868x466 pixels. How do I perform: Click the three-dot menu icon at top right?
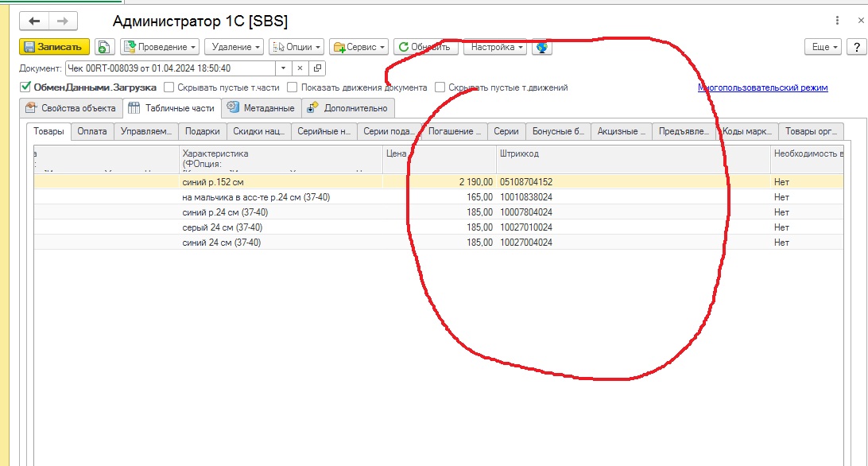[x=837, y=21]
